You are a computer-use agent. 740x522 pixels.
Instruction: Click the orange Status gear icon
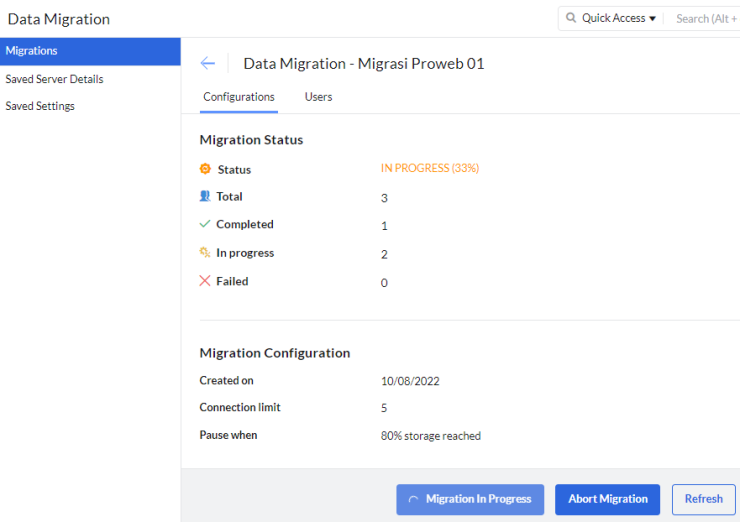pyautogui.click(x=205, y=169)
